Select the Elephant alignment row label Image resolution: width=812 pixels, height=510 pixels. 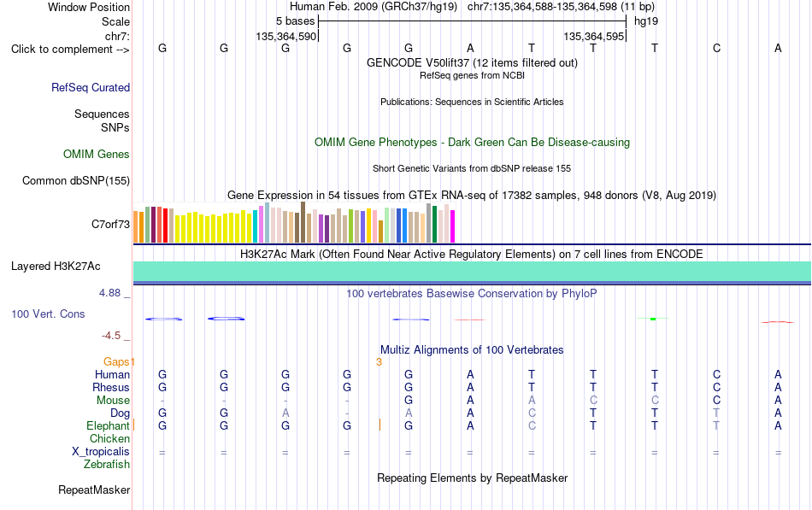pos(108,425)
